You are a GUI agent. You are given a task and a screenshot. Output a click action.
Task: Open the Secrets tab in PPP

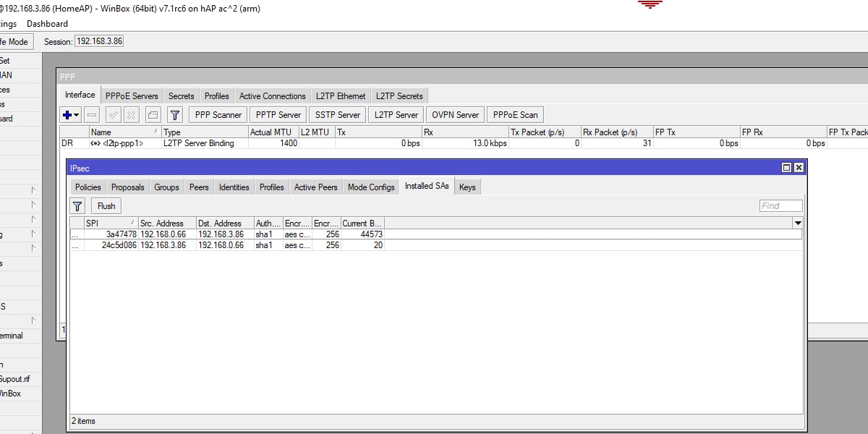pos(182,95)
